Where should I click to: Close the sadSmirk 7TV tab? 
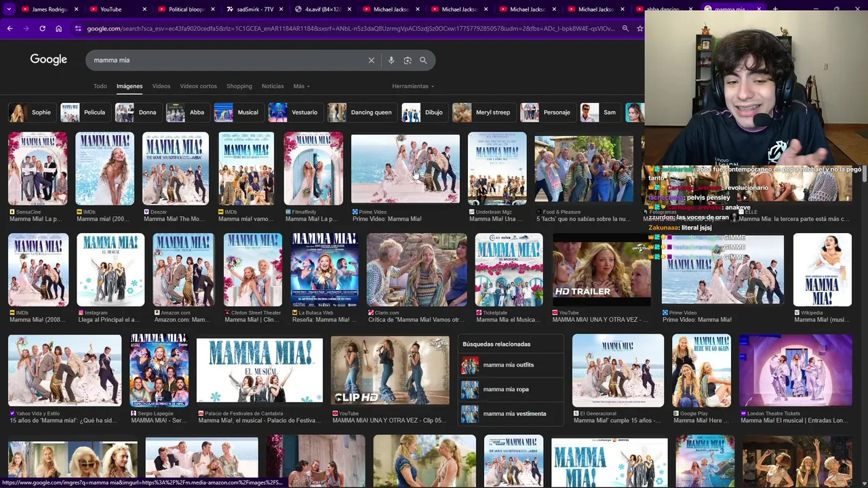pyautogui.click(x=281, y=9)
